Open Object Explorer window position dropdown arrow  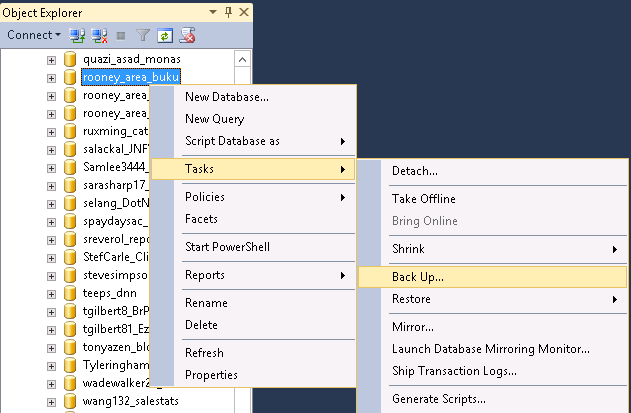point(214,12)
